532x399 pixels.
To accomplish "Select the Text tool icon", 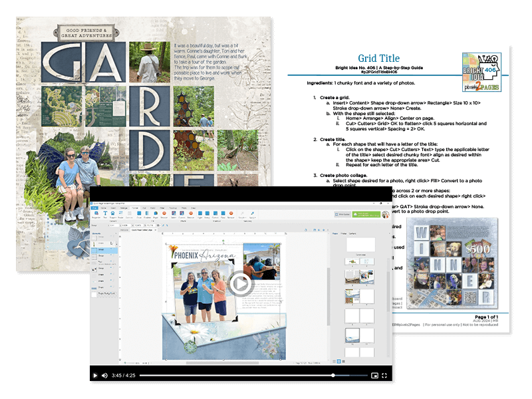I will 105,215.
